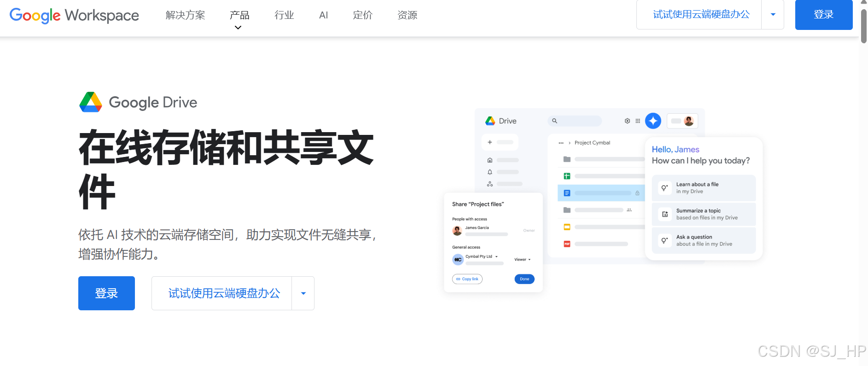Click the Project Cymbal breadcrumb
This screenshot has width=868, height=366.
(x=592, y=143)
